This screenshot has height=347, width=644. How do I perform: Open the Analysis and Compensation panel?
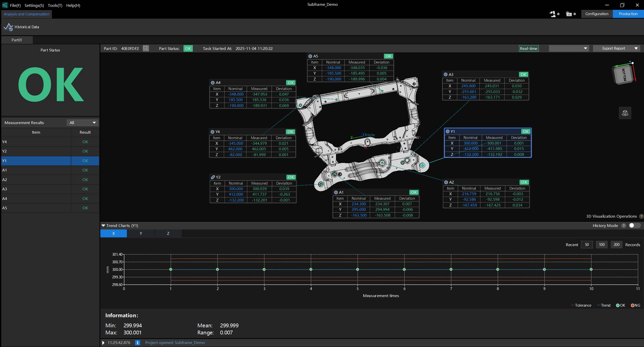26,14
